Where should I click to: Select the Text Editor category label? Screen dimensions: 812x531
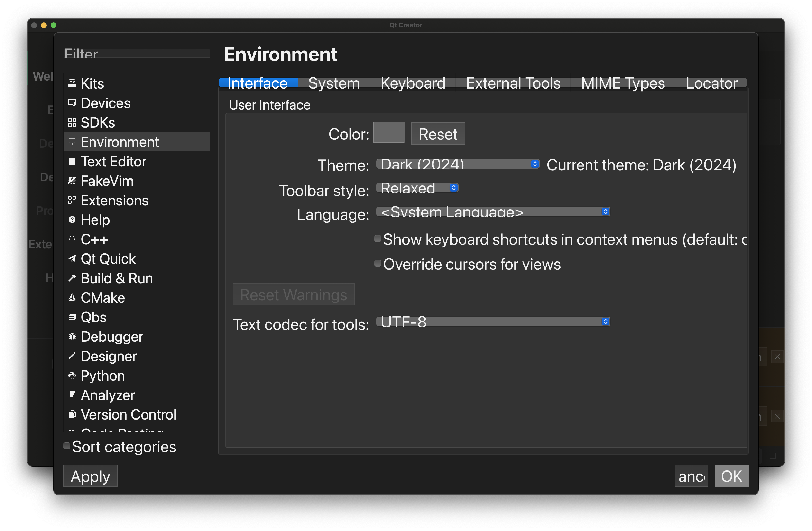pos(114,161)
